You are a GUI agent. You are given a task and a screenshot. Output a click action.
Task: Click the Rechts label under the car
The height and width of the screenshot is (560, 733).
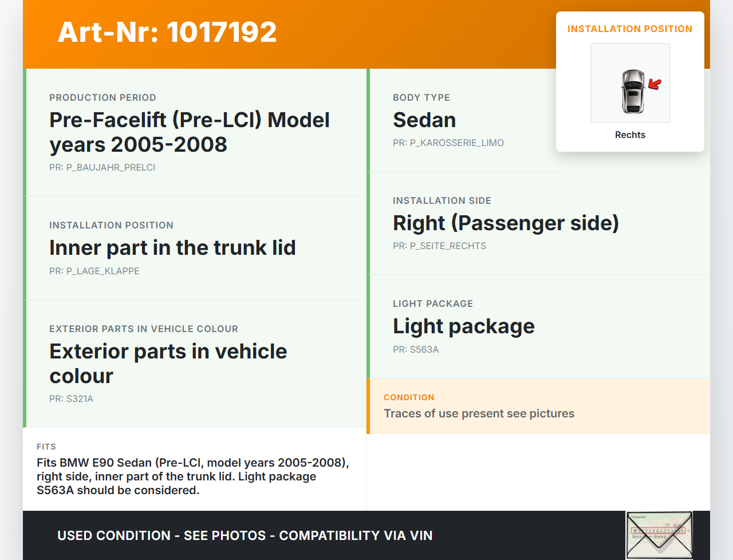(x=630, y=135)
